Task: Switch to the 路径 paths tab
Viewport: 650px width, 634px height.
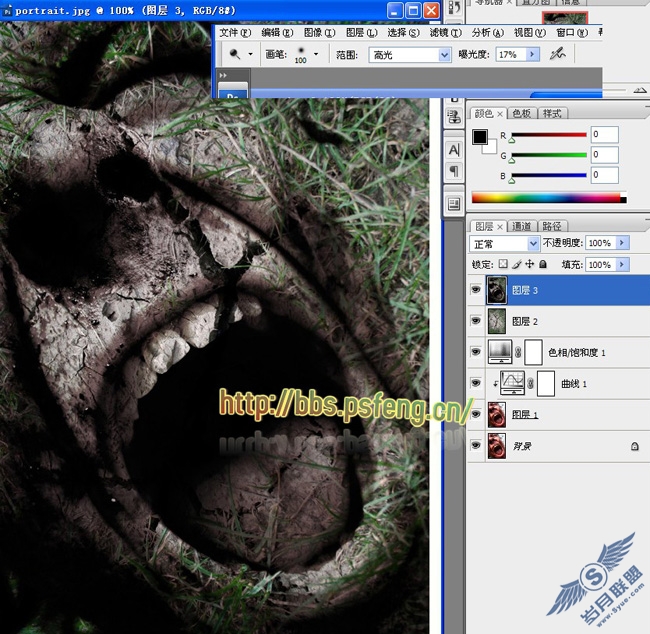Action: coord(552,226)
